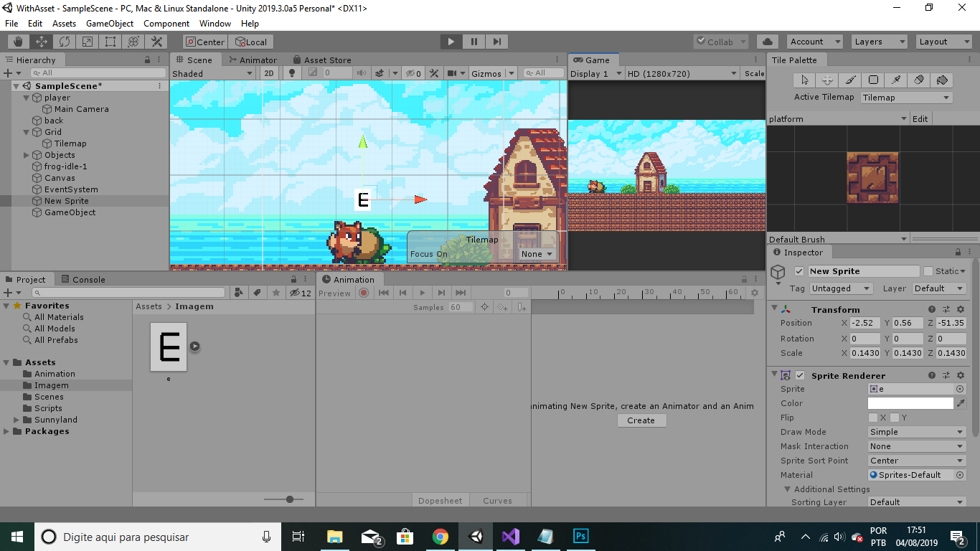Select the Move tool in the toolbar

42,42
